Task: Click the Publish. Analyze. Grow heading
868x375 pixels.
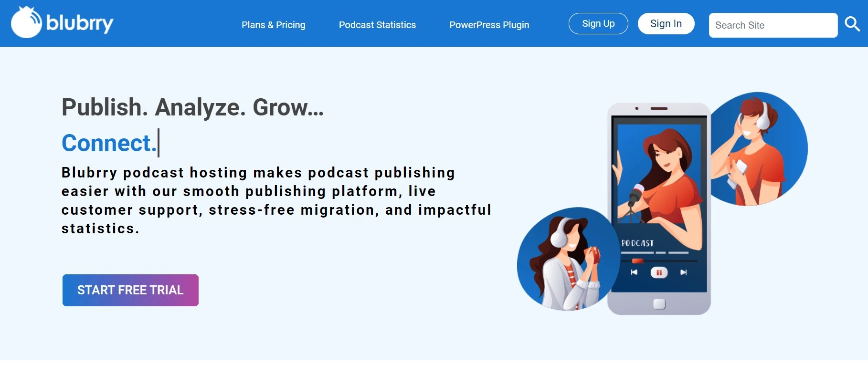Action: (x=193, y=107)
